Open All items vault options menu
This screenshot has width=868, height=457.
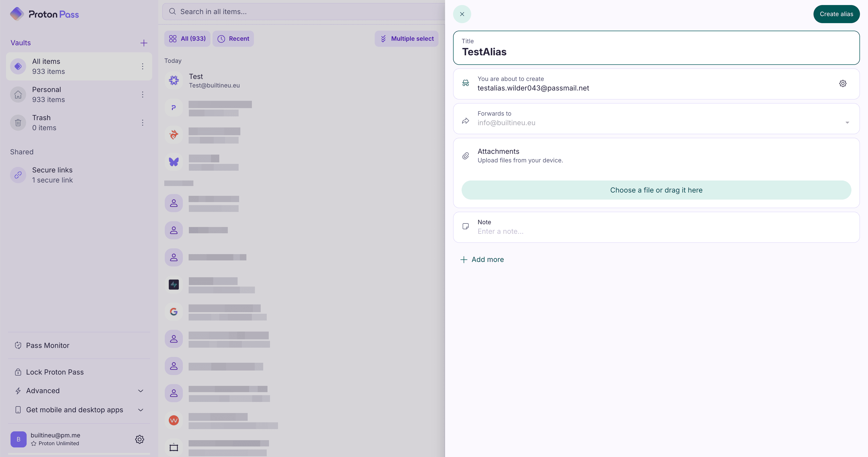pos(143,66)
